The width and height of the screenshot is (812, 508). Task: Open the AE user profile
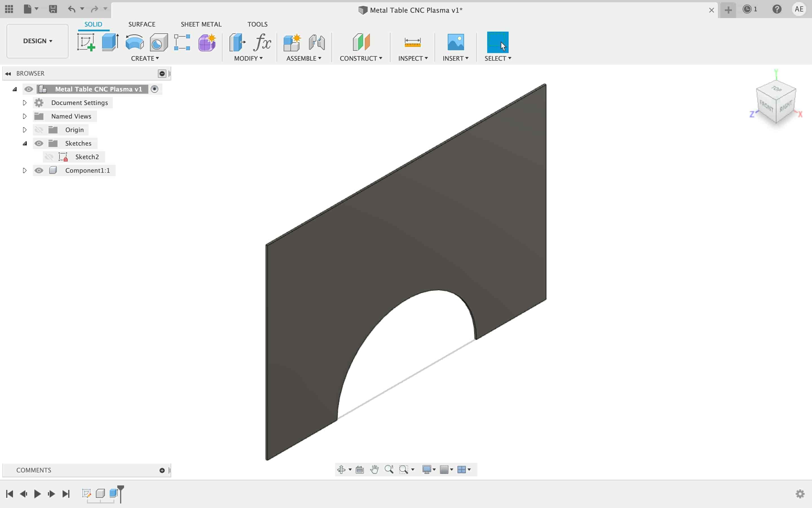(x=799, y=9)
